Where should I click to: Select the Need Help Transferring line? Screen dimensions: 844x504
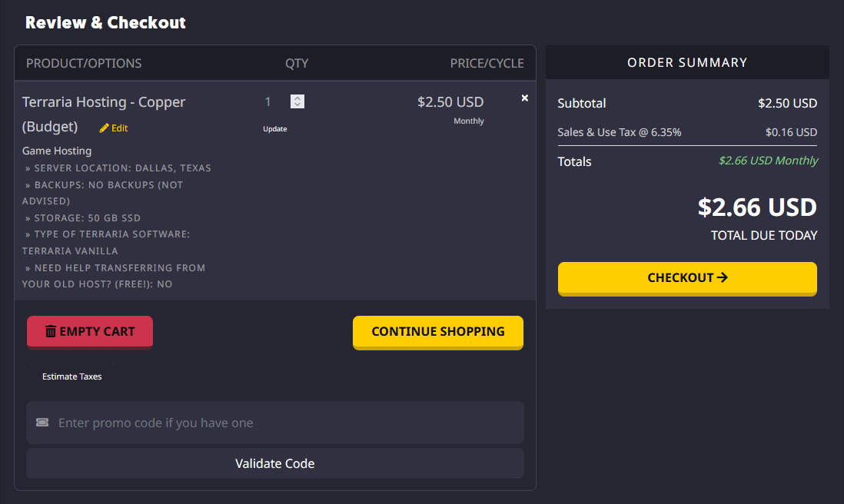pyautogui.click(x=114, y=276)
